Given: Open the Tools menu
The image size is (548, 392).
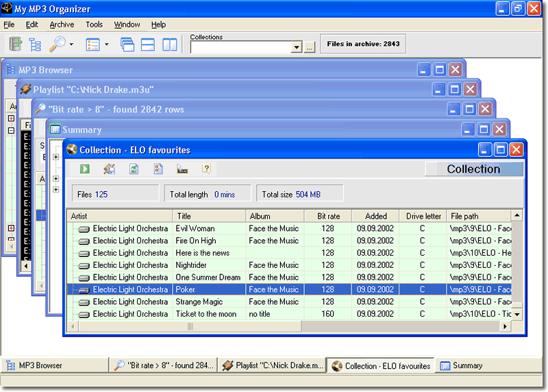Looking at the screenshot, I should click(x=95, y=25).
